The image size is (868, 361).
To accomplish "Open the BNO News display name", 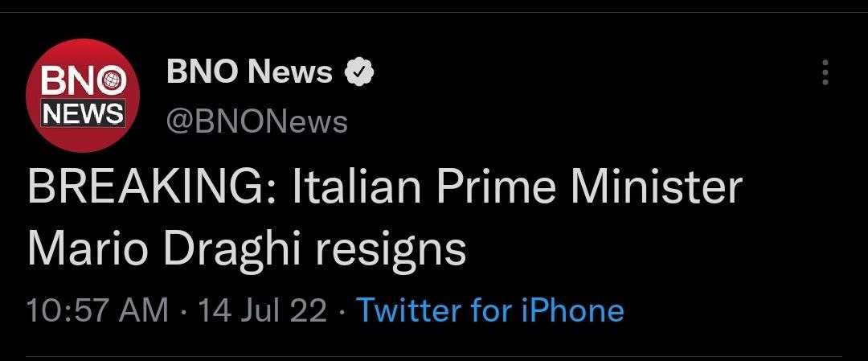I will [x=249, y=72].
